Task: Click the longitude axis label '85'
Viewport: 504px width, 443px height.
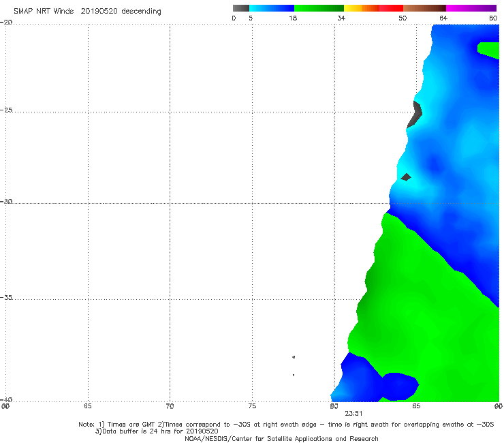Action: coord(416,406)
